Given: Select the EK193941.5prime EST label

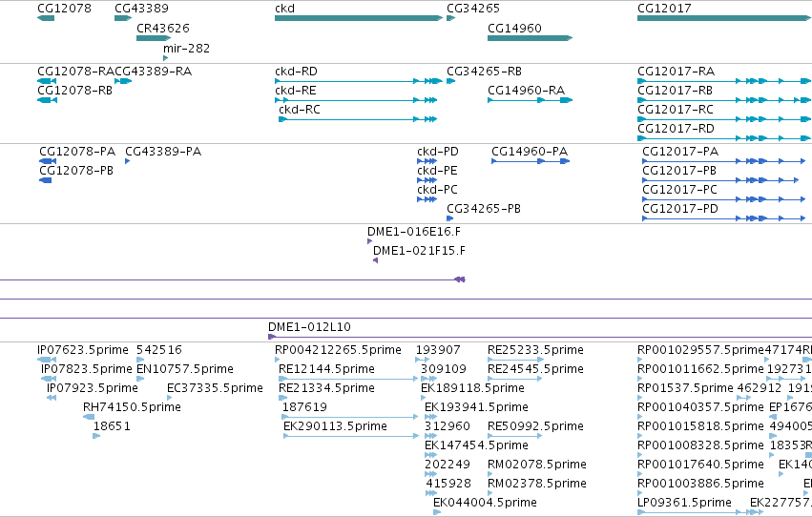Looking at the screenshot, I should click(476, 407).
